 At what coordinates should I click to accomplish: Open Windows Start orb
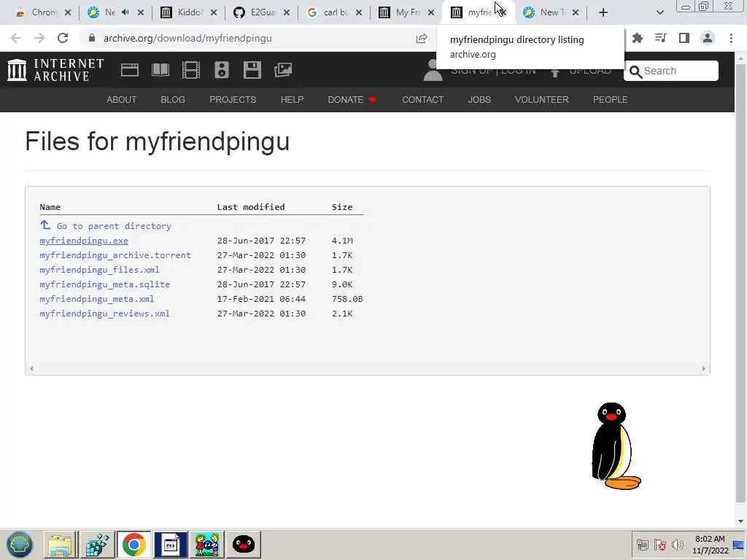point(20,544)
